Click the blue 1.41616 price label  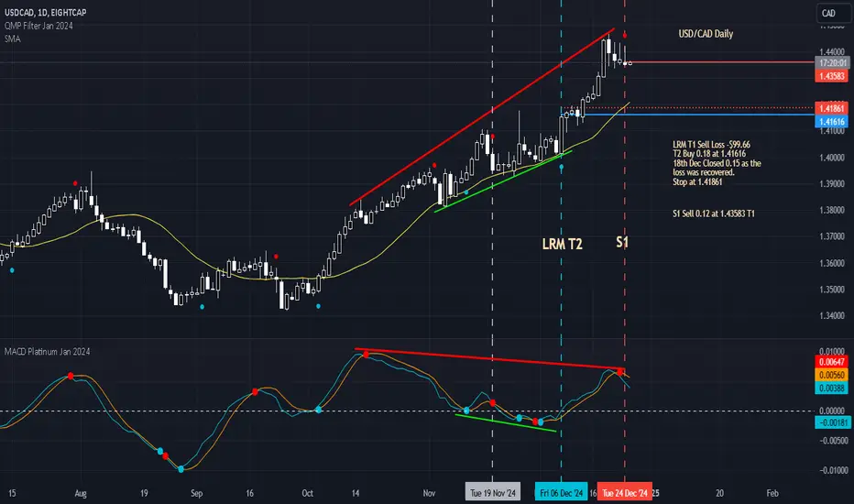(832, 122)
